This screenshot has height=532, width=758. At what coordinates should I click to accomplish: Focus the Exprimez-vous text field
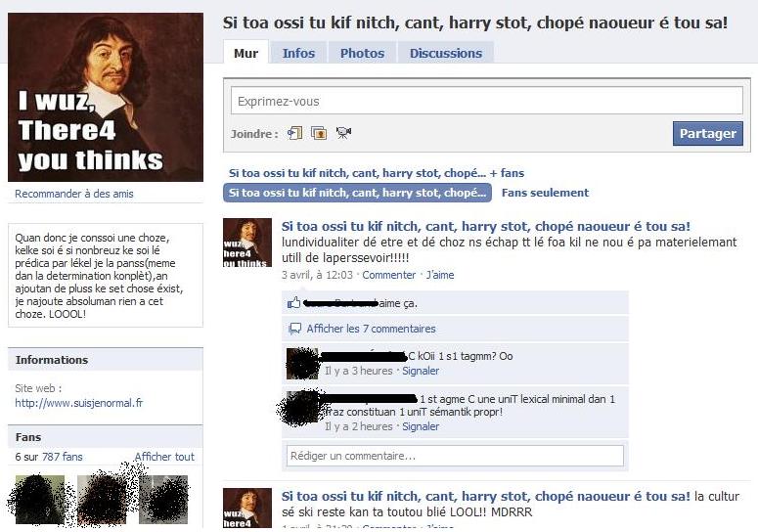(x=487, y=101)
